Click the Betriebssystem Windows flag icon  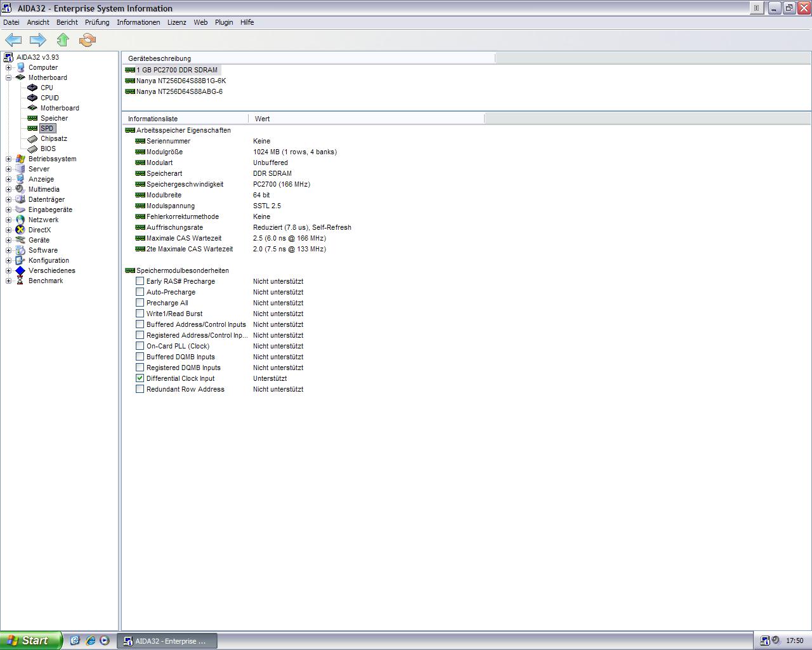pos(20,159)
